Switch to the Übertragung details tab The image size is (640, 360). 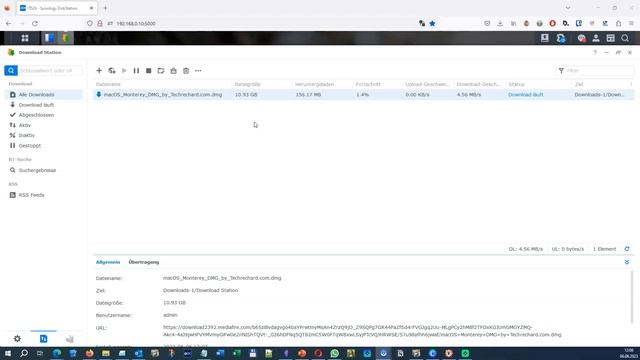pos(144,262)
